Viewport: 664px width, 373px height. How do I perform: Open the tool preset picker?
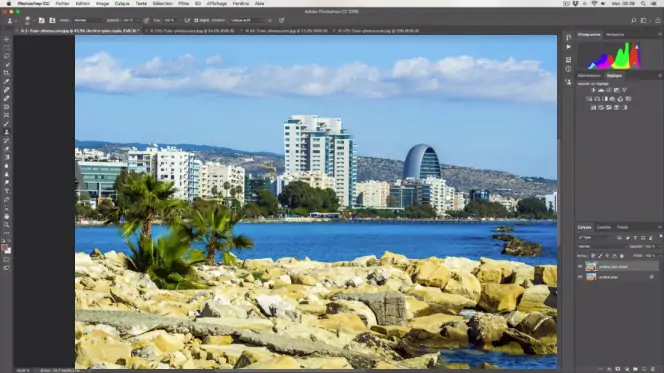click(x=11, y=20)
